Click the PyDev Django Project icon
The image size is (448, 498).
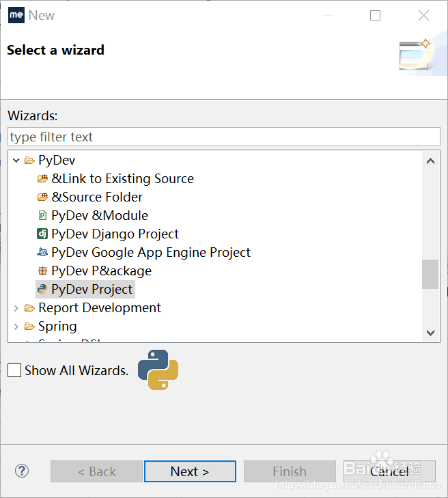tap(42, 234)
